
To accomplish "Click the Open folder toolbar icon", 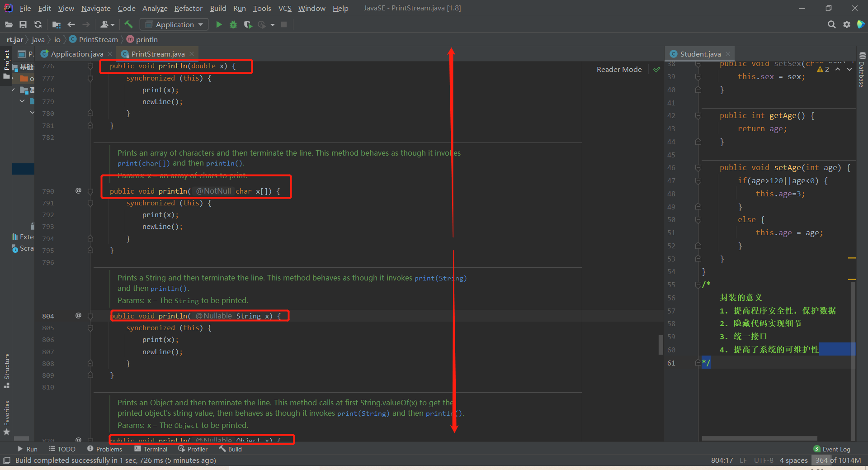I will coord(9,24).
